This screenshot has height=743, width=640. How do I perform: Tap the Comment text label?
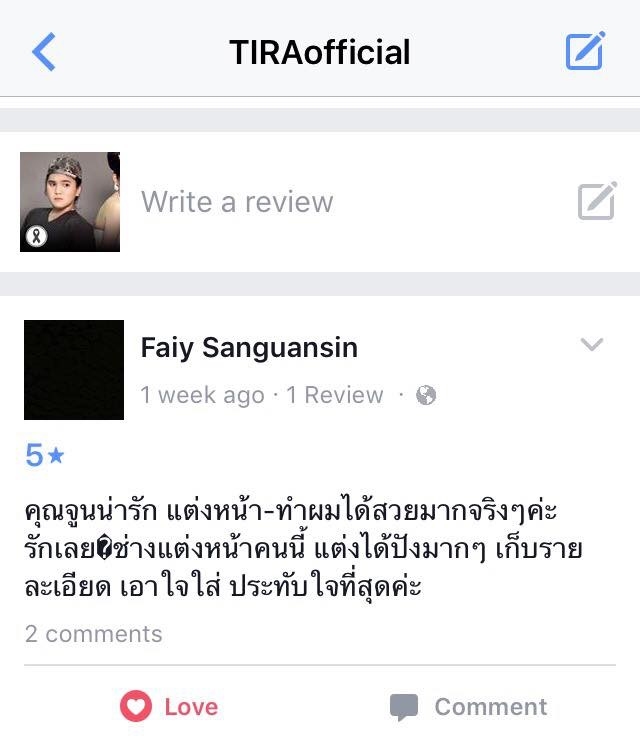click(491, 707)
